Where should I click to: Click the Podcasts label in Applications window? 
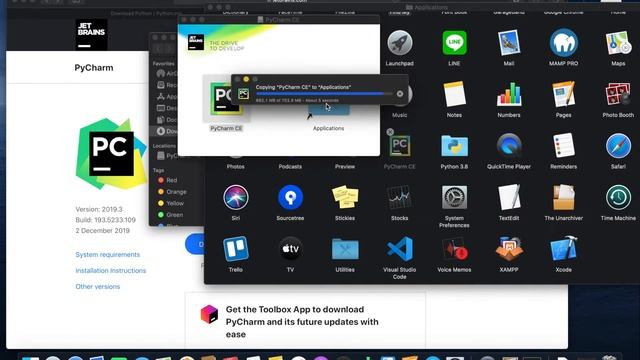pos(290,167)
